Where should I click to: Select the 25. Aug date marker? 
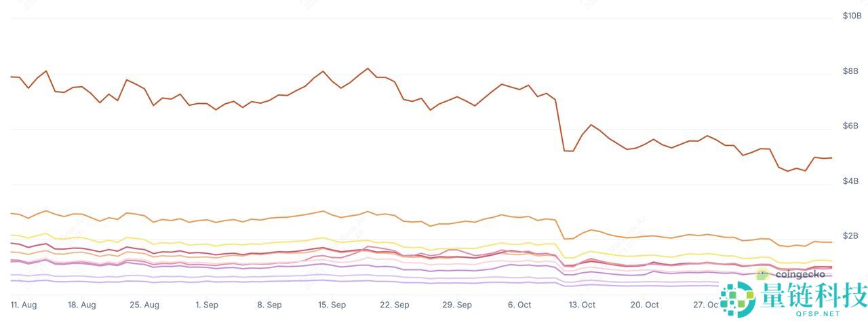tap(144, 305)
